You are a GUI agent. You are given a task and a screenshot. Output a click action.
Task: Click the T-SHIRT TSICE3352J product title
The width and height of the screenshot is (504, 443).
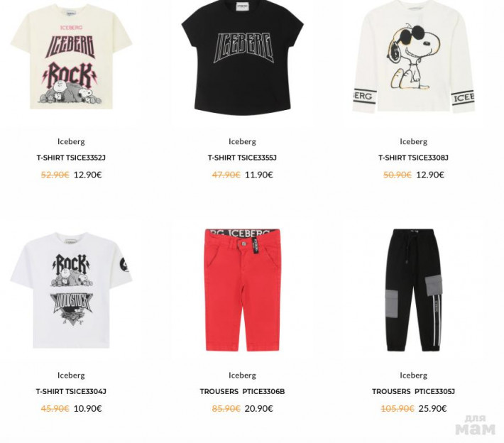(71, 158)
